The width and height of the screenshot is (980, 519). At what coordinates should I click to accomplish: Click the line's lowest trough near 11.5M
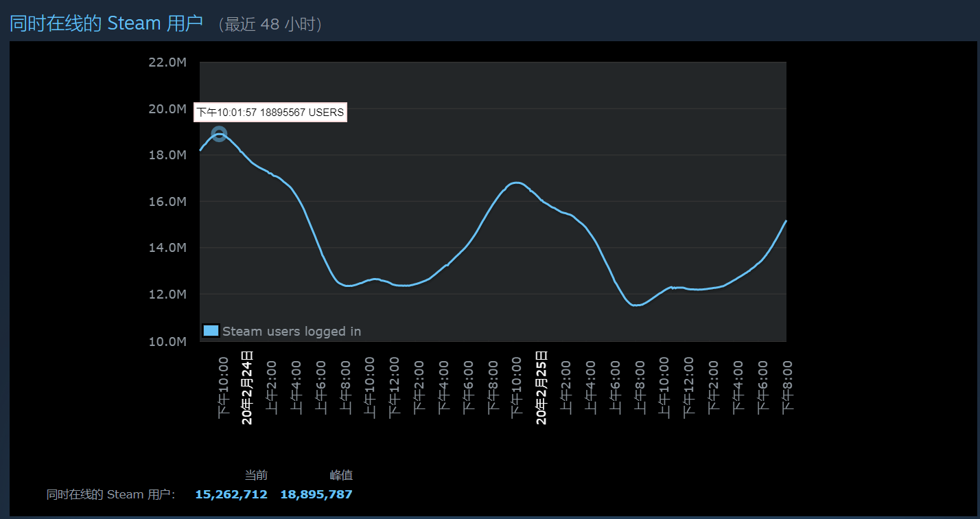[x=637, y=305]
